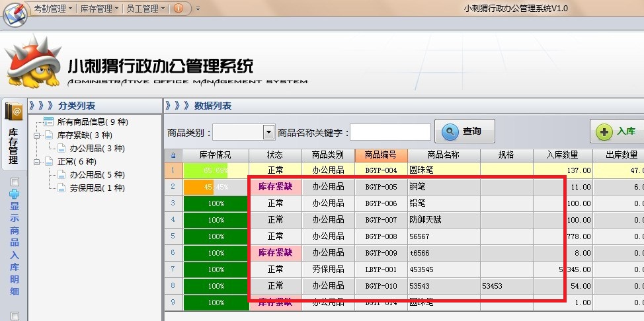The height and width of the screenshot is (321, 644).
Task: Open the 商品类别 combo box dropdown
Action: pyautogui.click(x=268, y=132)
